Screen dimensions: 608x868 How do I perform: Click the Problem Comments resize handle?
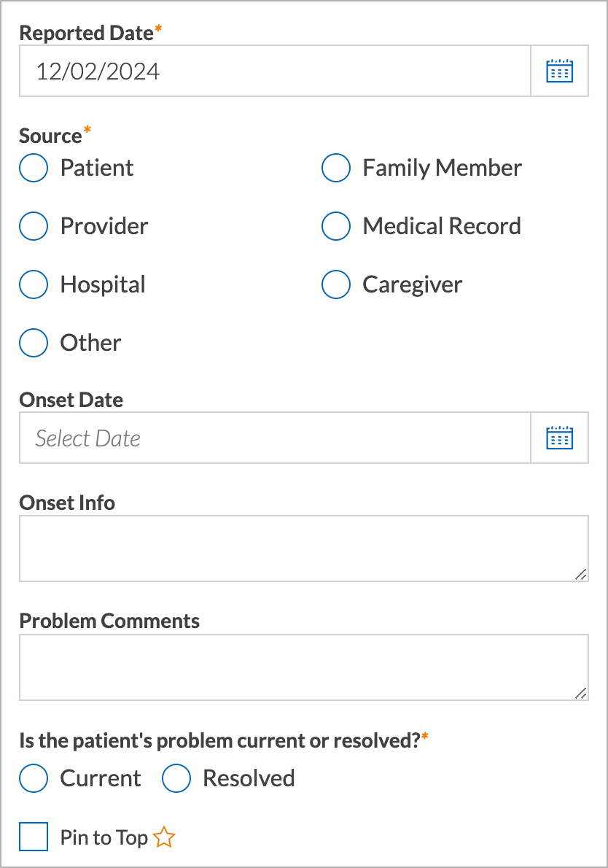(x=580, y=693)
